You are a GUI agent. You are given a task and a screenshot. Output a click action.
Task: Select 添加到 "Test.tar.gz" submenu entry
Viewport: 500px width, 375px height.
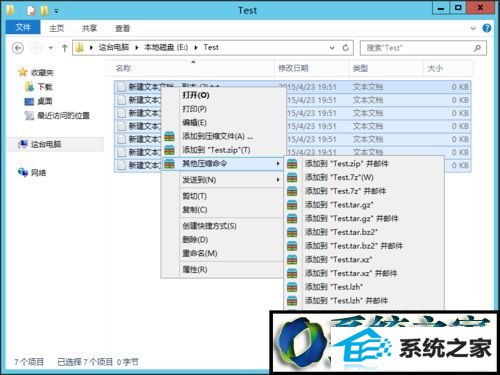364,205
